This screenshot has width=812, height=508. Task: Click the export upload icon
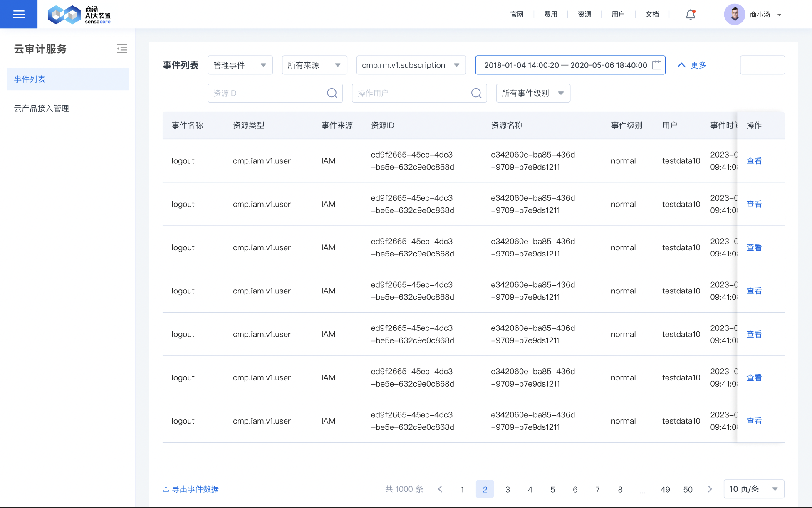pos(166,489)
